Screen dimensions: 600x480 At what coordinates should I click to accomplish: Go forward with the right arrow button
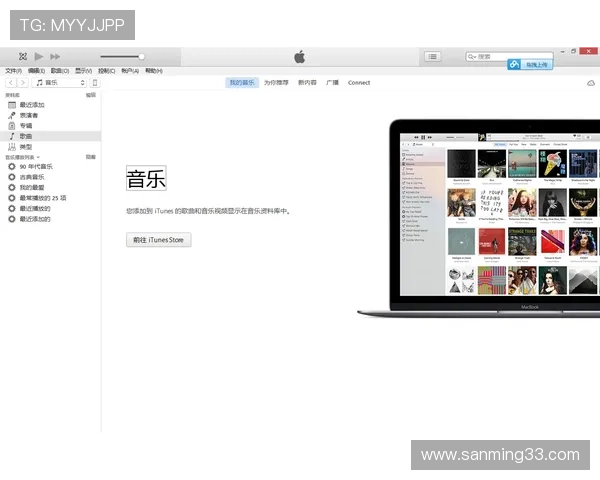pos(23,83)
